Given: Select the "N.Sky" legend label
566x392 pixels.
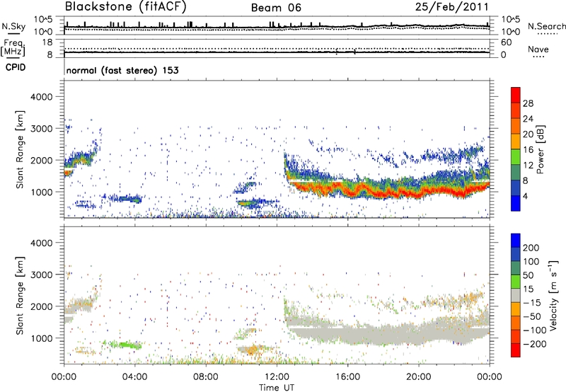Looking at the screenshot, I should (13, 26).
